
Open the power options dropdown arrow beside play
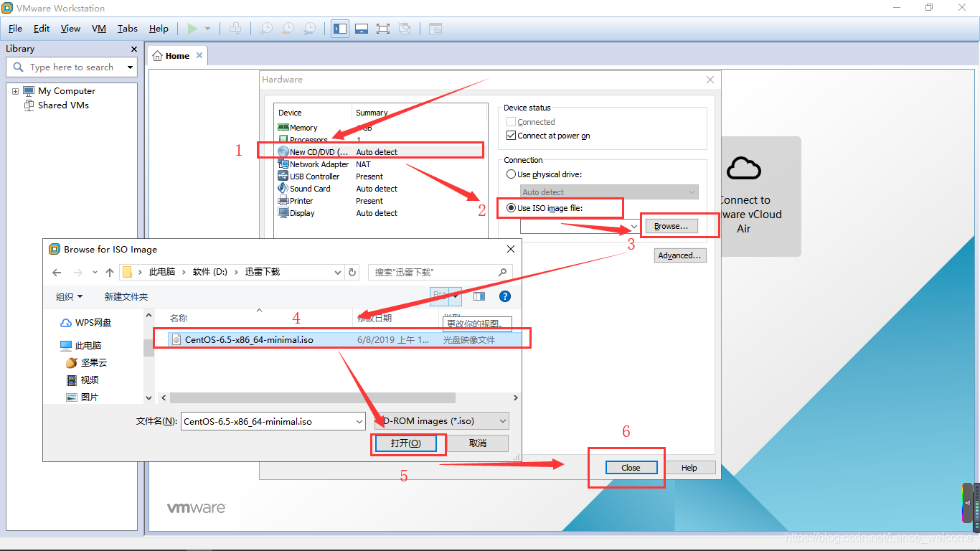click(208, 29)
